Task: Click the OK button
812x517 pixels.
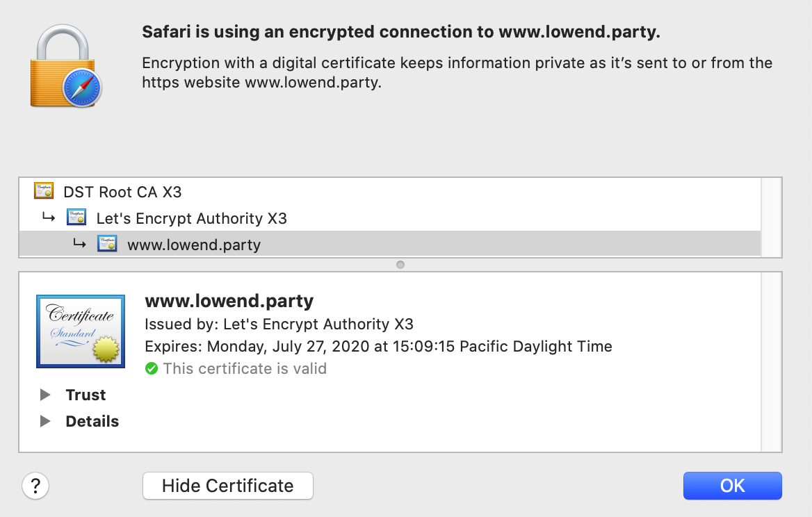Action: 732,486
